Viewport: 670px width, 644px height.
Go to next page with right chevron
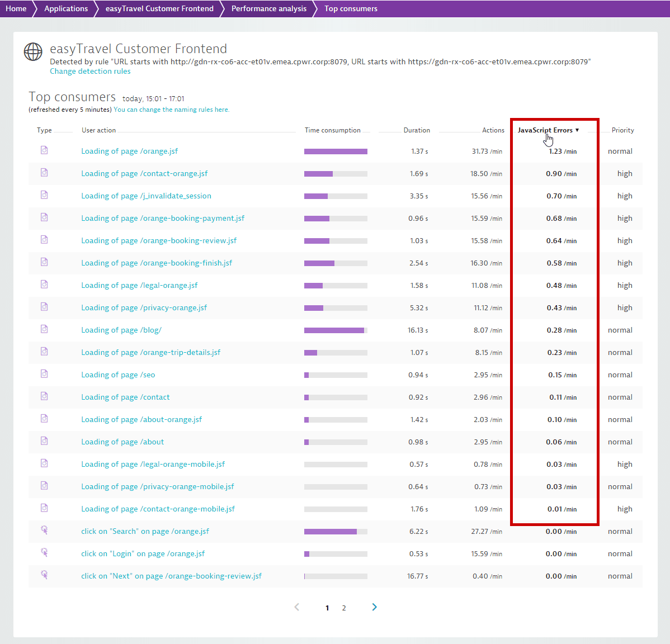coord(374,607)
